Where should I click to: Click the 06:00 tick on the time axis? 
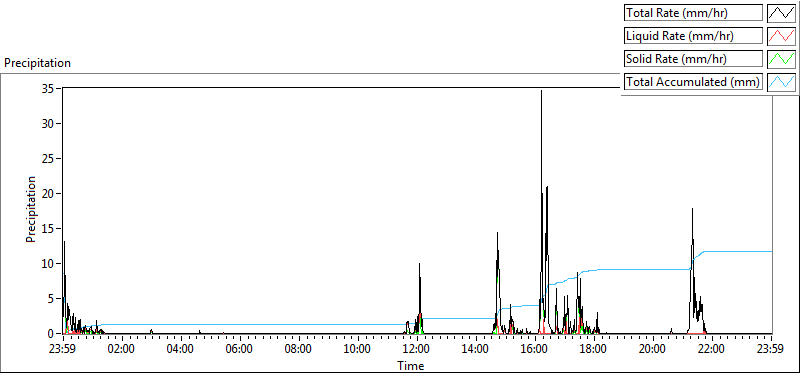(x=240, y=350)
